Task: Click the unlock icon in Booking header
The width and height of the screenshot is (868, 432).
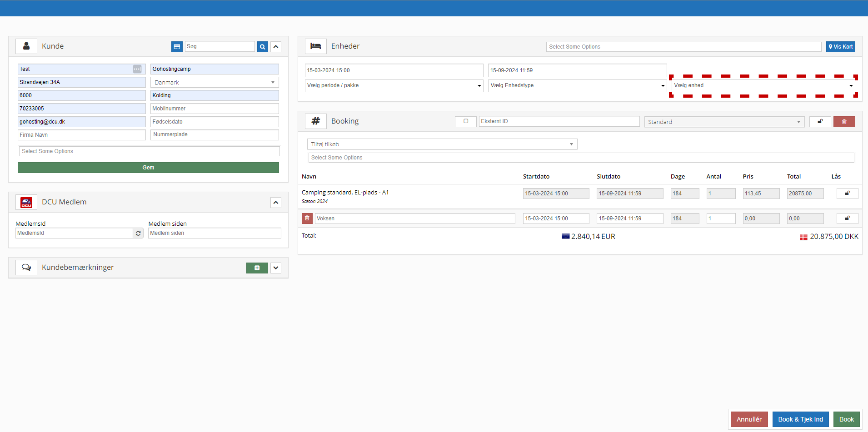Action: tap(820, 122)
